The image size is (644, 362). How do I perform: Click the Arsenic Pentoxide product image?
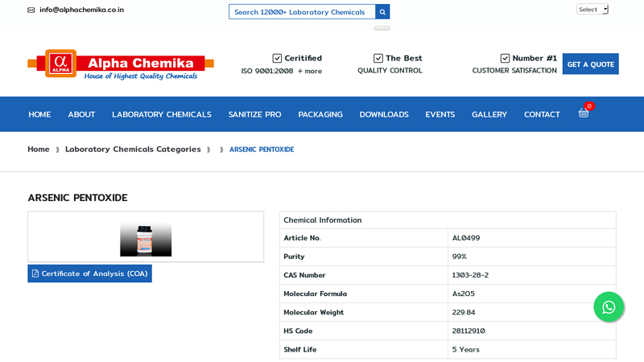[146, 240]
